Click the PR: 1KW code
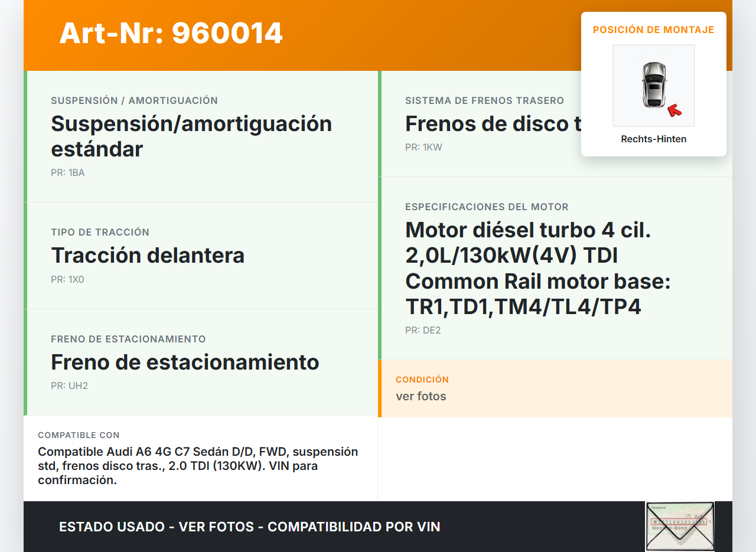The image size is (756, 552). point(423,148)
